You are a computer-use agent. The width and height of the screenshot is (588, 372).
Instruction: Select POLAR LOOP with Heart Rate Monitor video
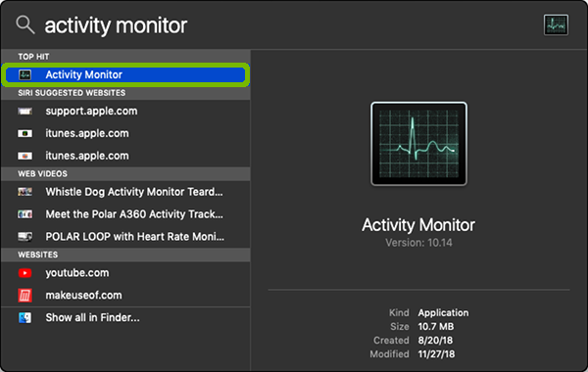point(125,237)
